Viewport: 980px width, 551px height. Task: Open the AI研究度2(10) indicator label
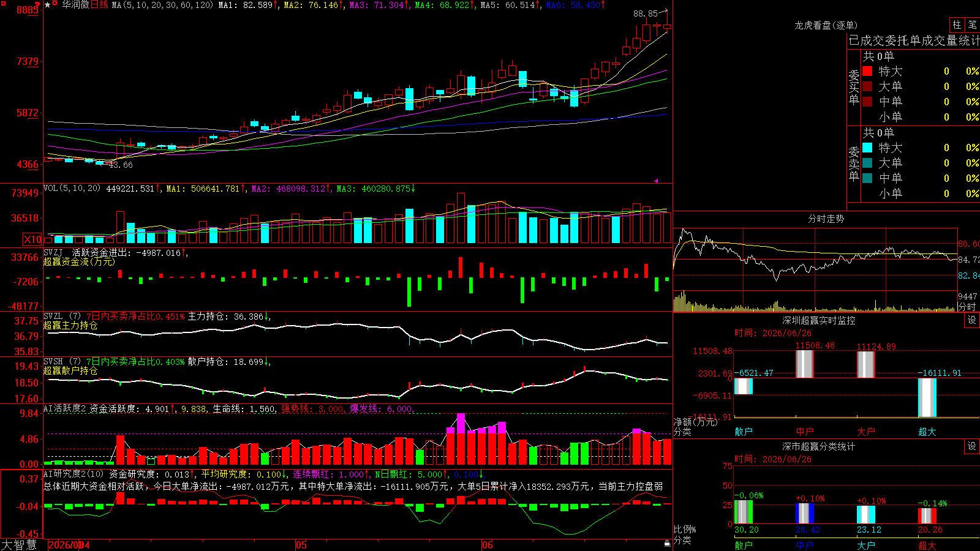(x=73, y=474)
